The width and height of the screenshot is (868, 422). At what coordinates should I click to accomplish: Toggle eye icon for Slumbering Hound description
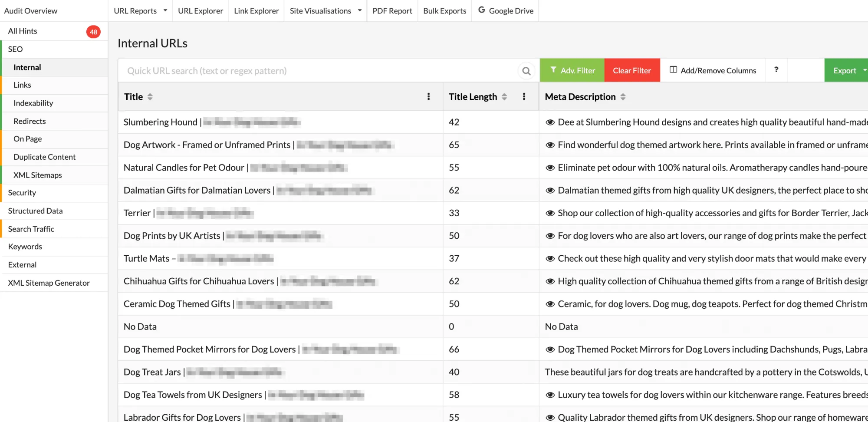[x=550, y=122]
